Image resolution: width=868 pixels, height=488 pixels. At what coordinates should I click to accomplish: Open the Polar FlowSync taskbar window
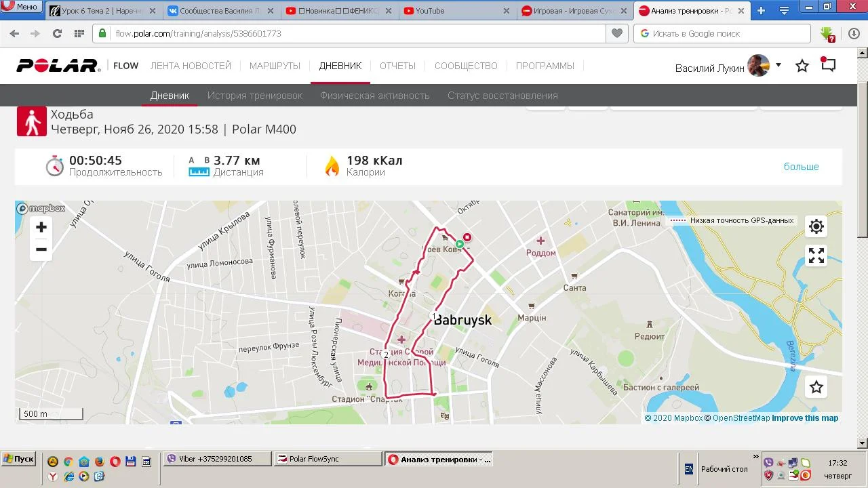coord(328,460)
